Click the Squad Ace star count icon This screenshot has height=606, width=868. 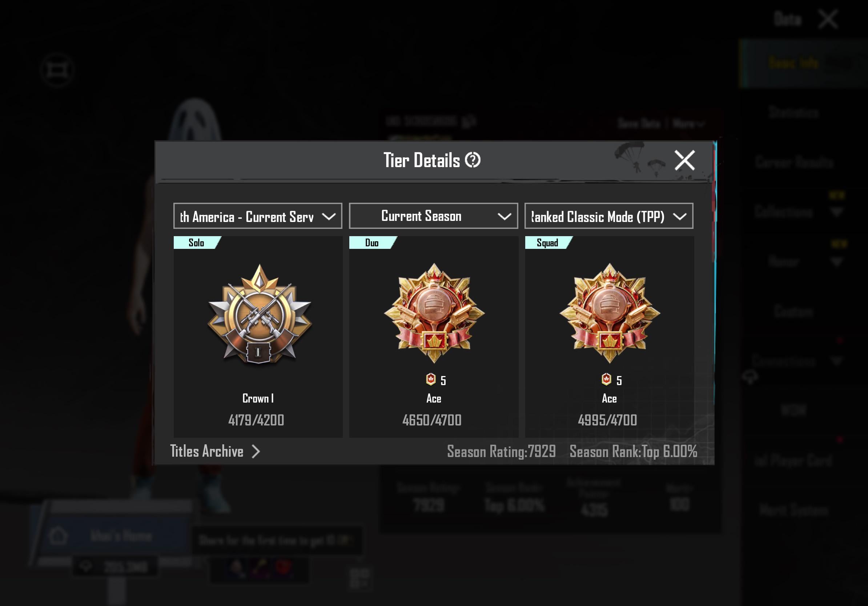[x=606, y=379]
